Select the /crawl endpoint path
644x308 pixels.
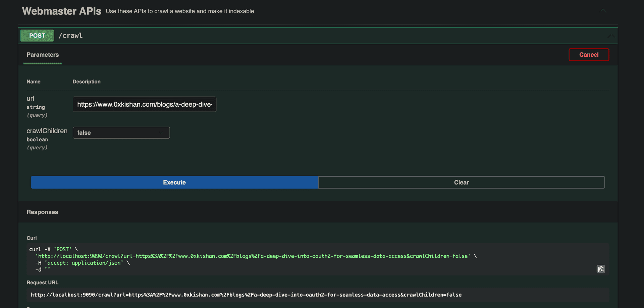click(x=71, y=35)
